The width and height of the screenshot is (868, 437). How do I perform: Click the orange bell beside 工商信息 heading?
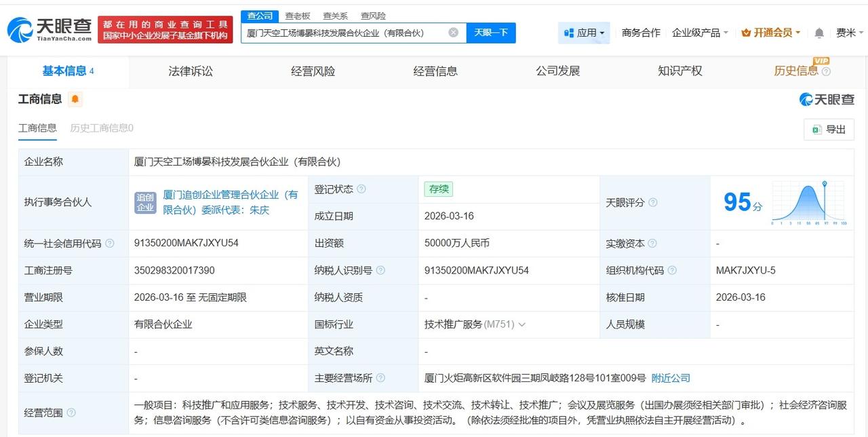(x=75, y=99)
